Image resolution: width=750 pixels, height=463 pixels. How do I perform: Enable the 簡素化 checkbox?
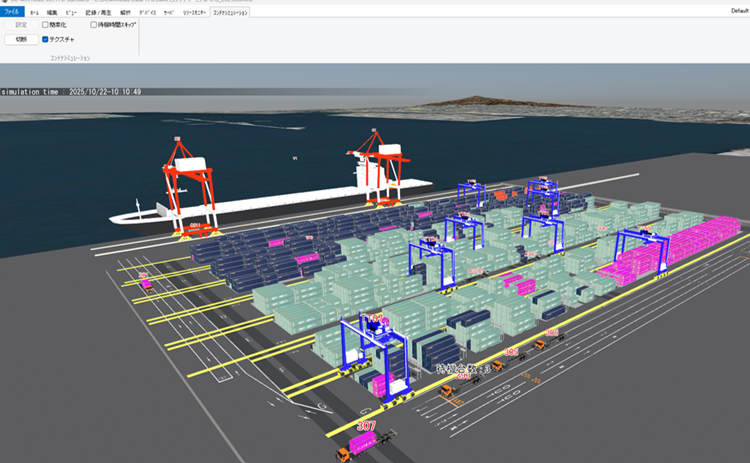[45, 24]
